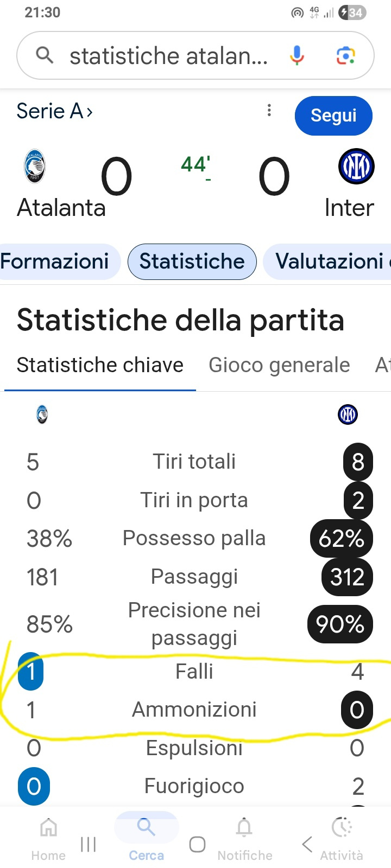This screenshot has width=391, height=868.
Task: Tap the search query text field
Action: pos(168,56)
